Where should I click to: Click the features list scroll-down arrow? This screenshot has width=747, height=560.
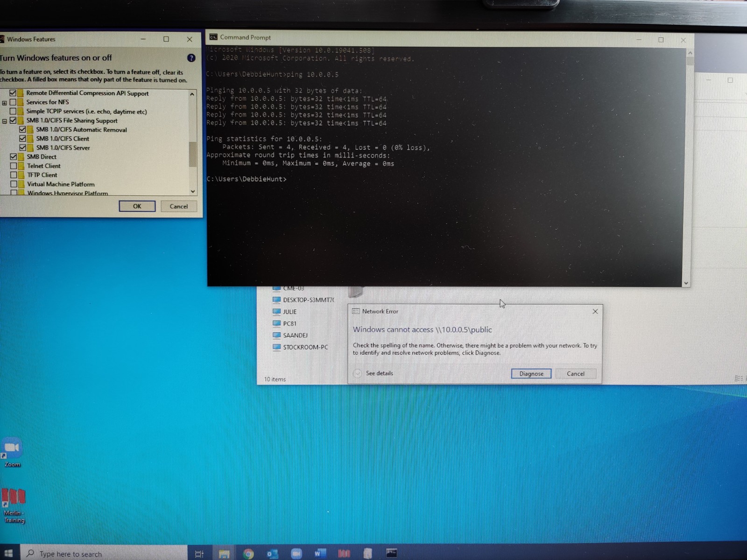193,191
